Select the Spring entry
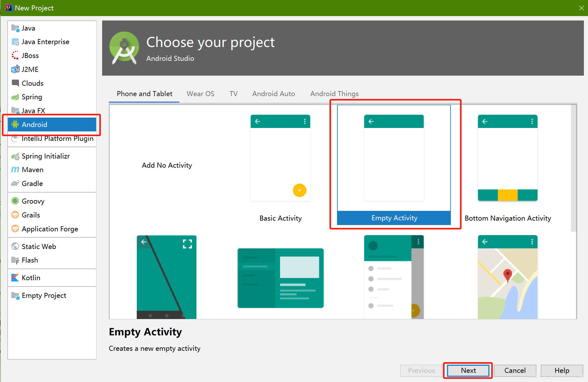 tap(52, 97)
